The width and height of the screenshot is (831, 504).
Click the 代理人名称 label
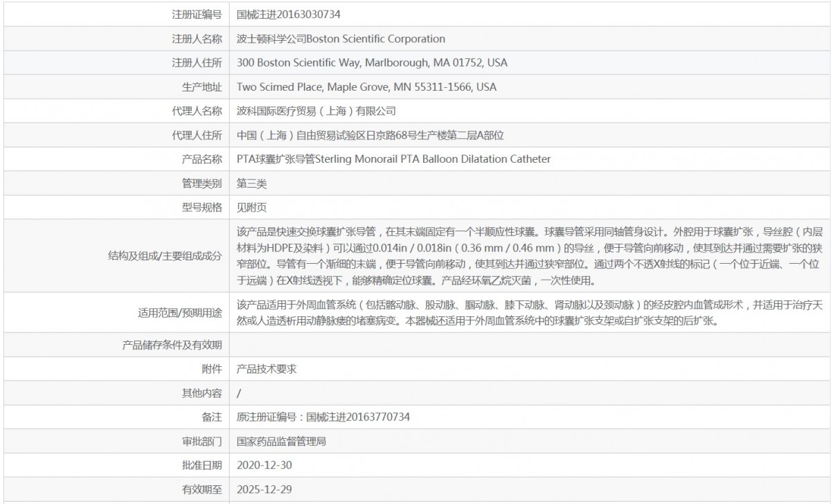tap(197, 111)
